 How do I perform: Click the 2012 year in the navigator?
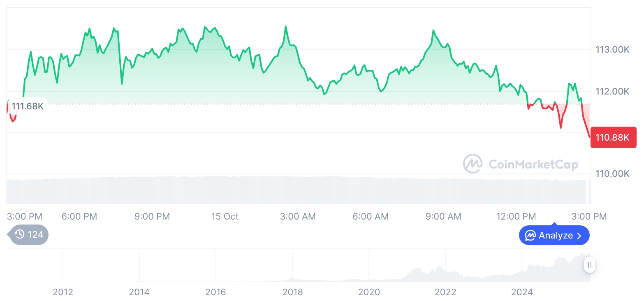pos(63,292)
